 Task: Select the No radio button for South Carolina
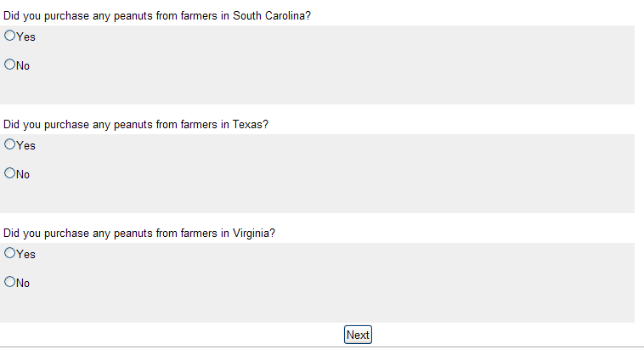(x=10, y=65)
